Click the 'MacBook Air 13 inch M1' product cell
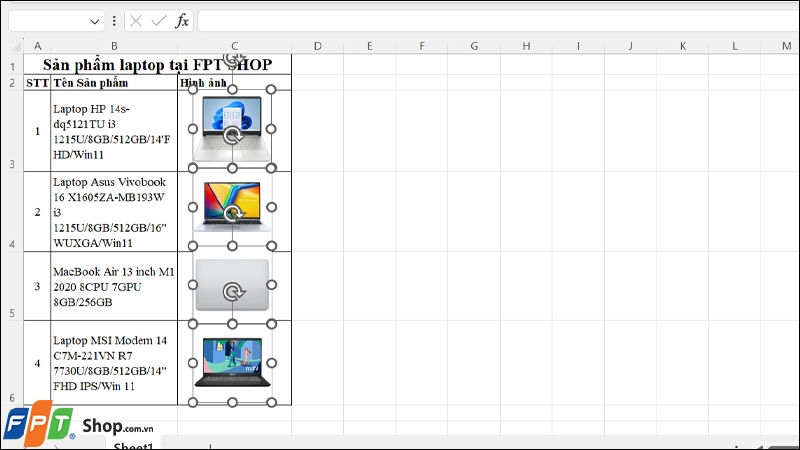 (x=114, y=286)
